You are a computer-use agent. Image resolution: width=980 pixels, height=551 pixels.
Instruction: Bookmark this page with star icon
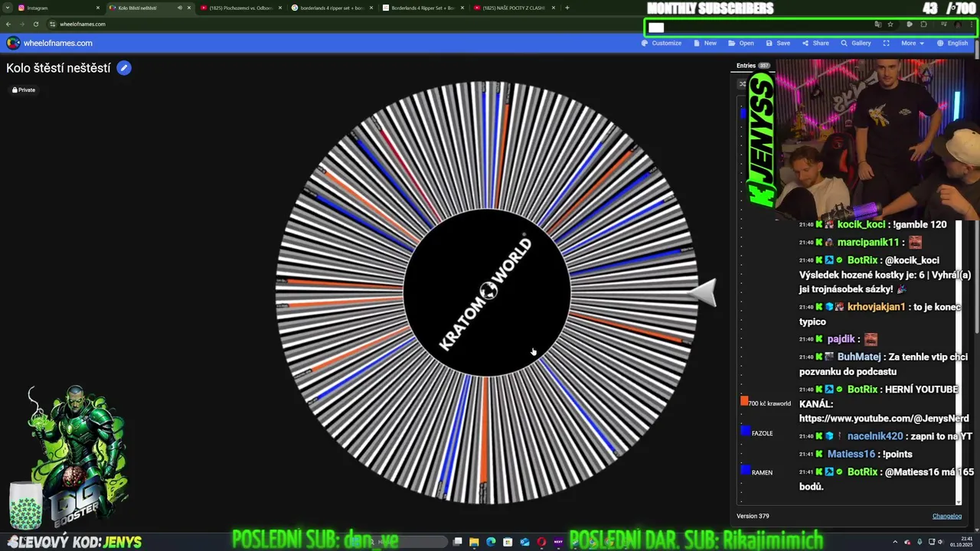(x=890, y=24)
